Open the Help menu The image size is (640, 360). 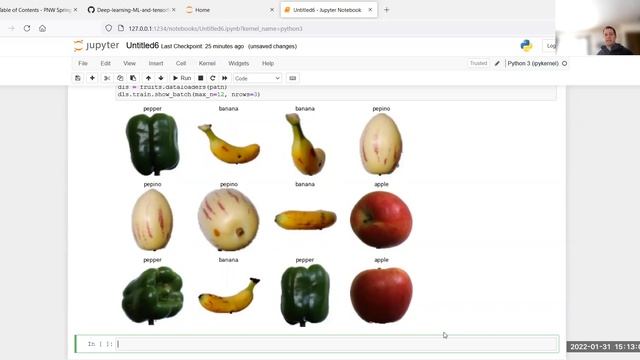(x=268, y=63)
